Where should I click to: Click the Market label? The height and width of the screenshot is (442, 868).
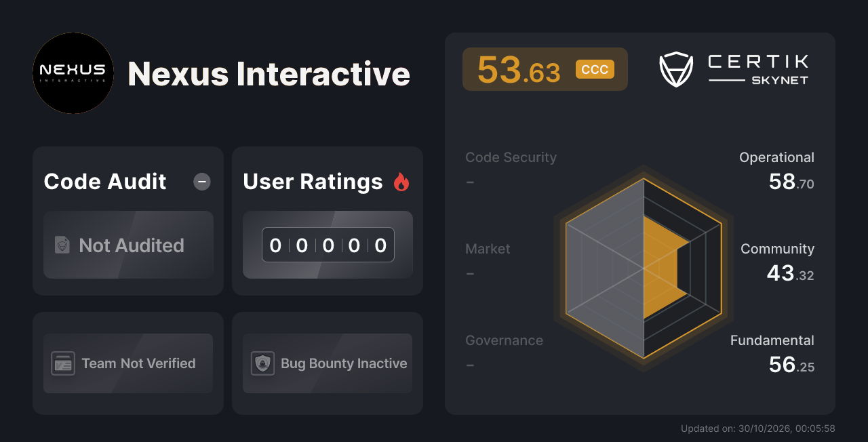point(488,249)
